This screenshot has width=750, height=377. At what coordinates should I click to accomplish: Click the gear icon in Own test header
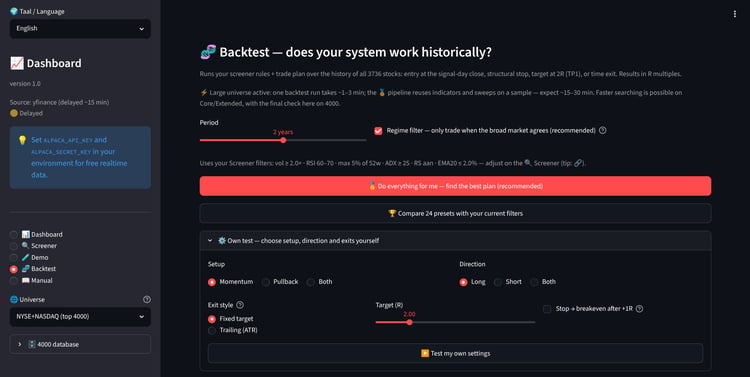coord(222,241)
